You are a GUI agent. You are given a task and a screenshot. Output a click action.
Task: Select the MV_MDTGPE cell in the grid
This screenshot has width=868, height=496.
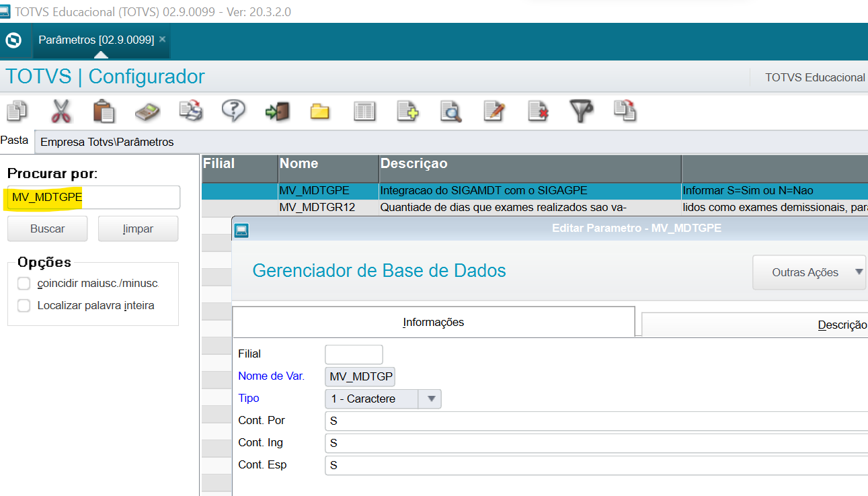(x=328, y=191)
